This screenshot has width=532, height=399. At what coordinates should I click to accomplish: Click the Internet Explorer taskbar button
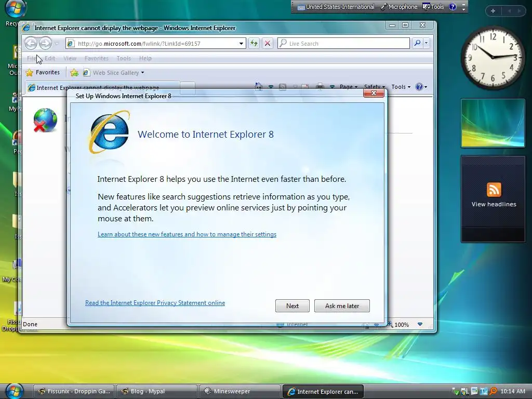click(x=323, y=391)
